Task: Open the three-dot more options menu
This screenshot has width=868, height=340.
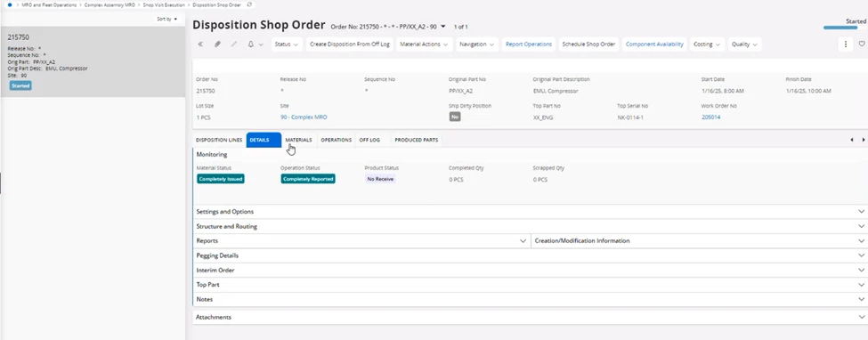Action: point(846,45)
